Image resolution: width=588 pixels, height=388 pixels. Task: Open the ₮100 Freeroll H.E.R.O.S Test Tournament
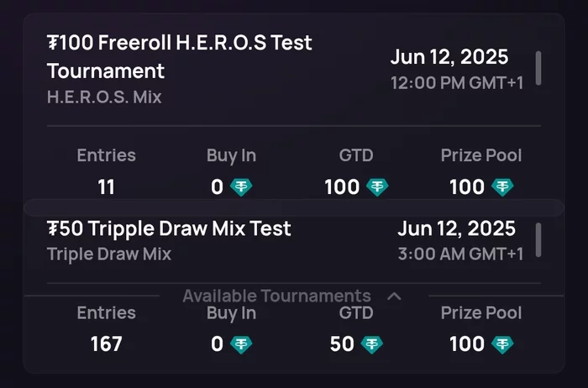click(x=179, y=56)
